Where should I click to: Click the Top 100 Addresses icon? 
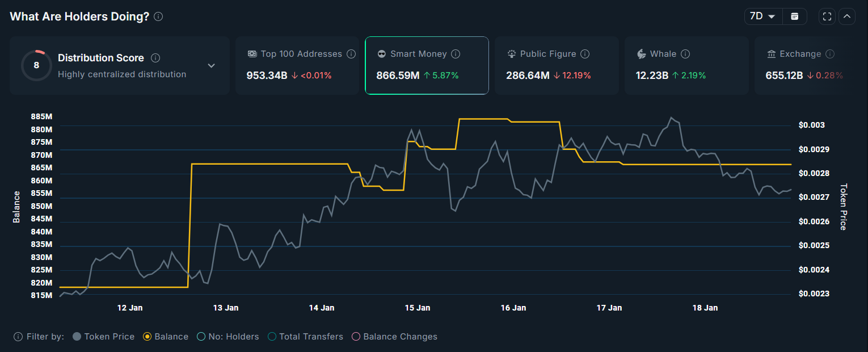(252, 53)
